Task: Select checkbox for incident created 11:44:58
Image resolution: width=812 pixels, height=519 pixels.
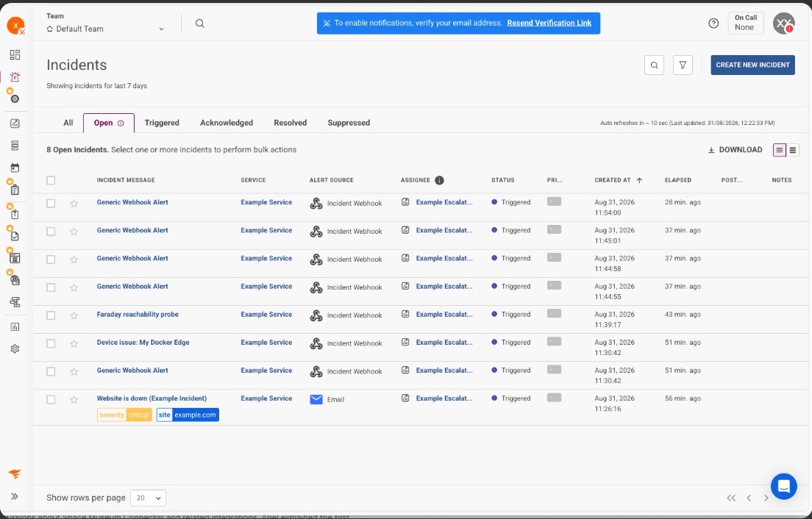Action: point(51,259)
